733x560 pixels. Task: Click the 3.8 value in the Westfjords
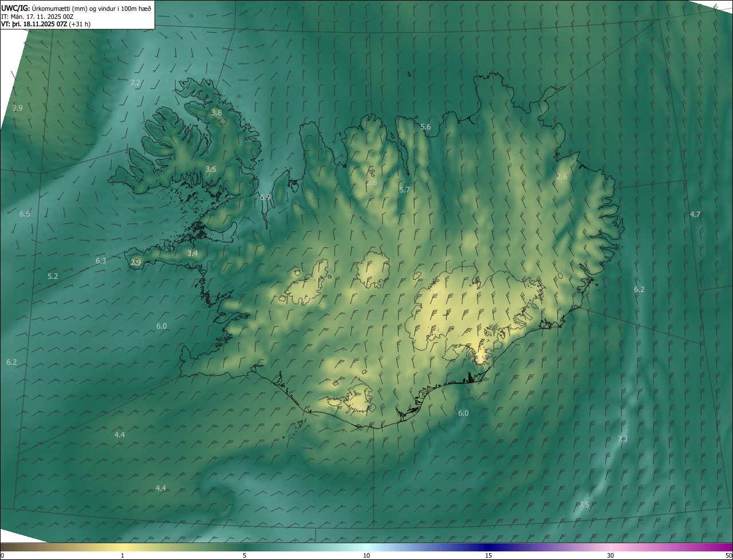(216, 112)
